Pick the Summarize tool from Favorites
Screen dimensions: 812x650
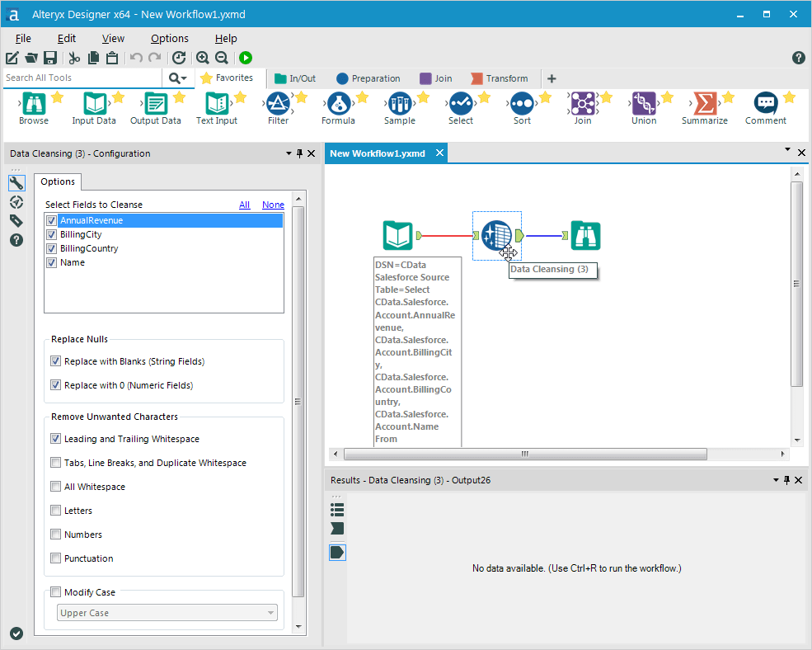pos(704,104)
